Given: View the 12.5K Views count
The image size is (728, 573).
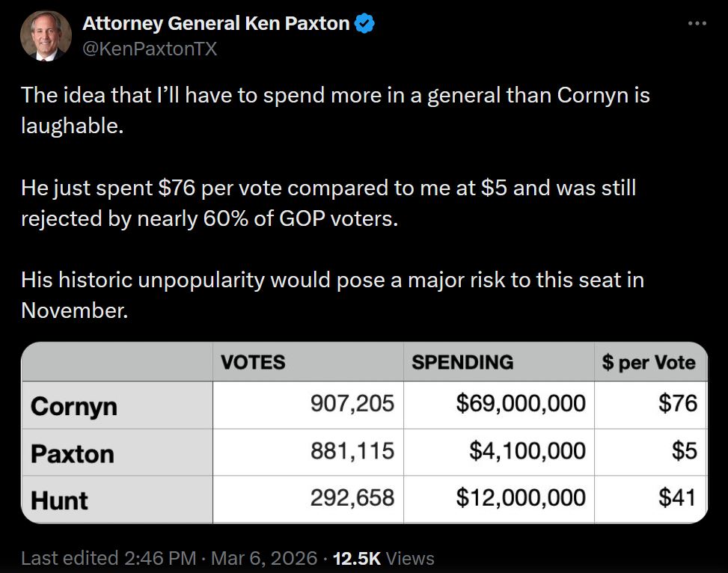Looking at the screenshot, I should click(383, 558).
